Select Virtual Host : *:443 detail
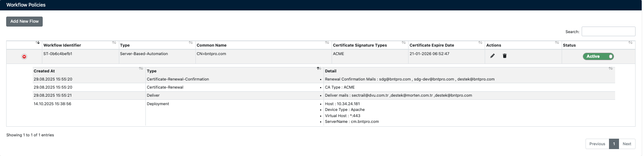The width and height of the screenshot is (644, 156). tap(342, 116)
